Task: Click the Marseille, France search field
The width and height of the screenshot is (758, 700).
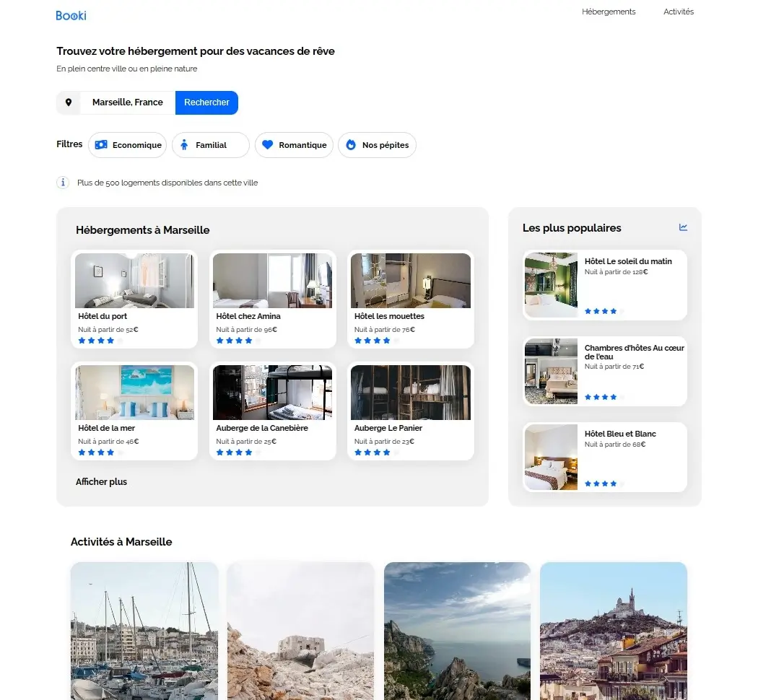Action: 128,102
